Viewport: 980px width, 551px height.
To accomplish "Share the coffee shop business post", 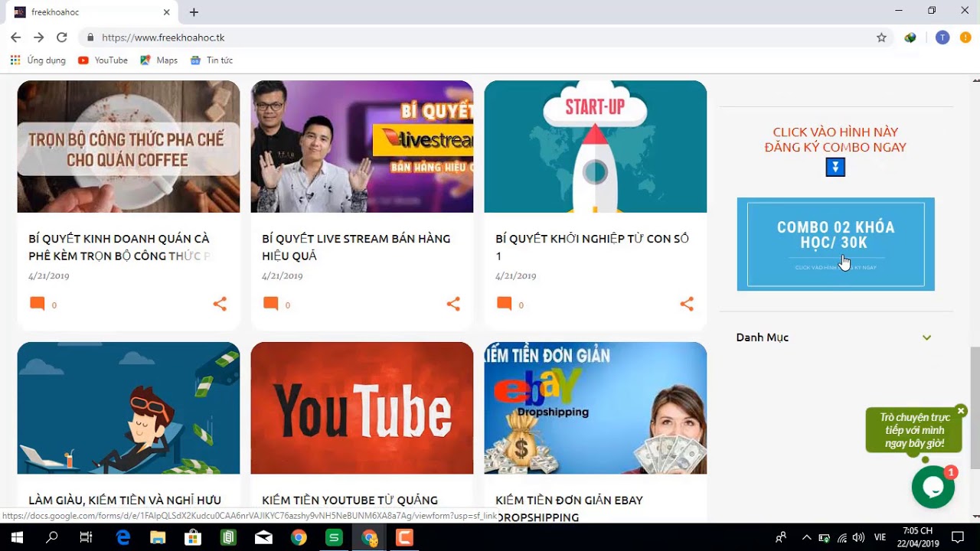I will click(220, 304).
